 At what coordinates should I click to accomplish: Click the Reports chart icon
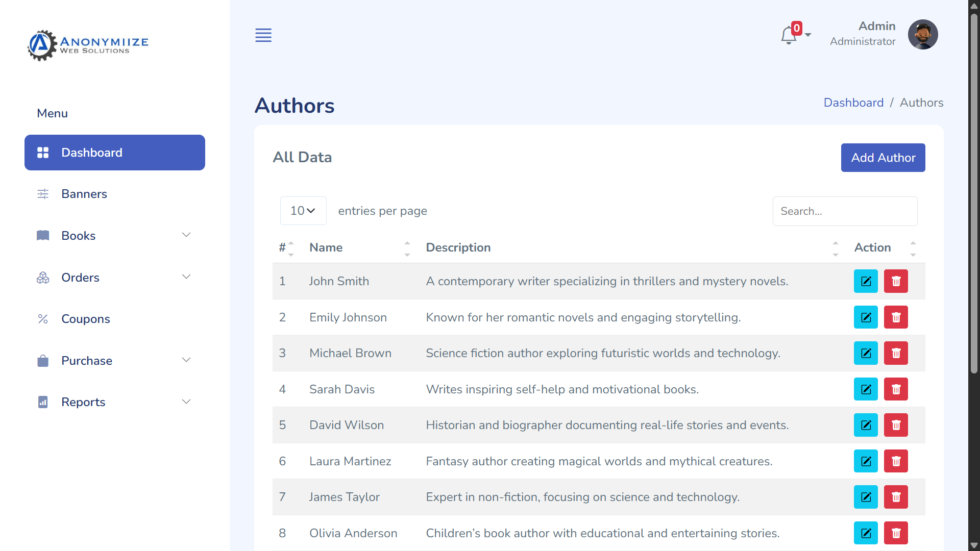coord(43,402)
